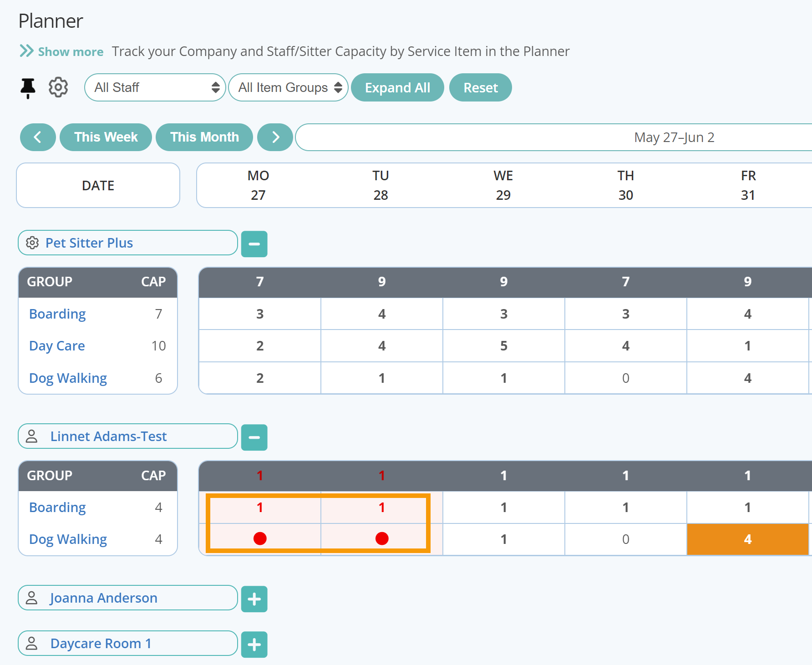The width and height of the screenshot is (812, 665).
Task: Select the MO 27 column header
Action: (x=258, y=185)
